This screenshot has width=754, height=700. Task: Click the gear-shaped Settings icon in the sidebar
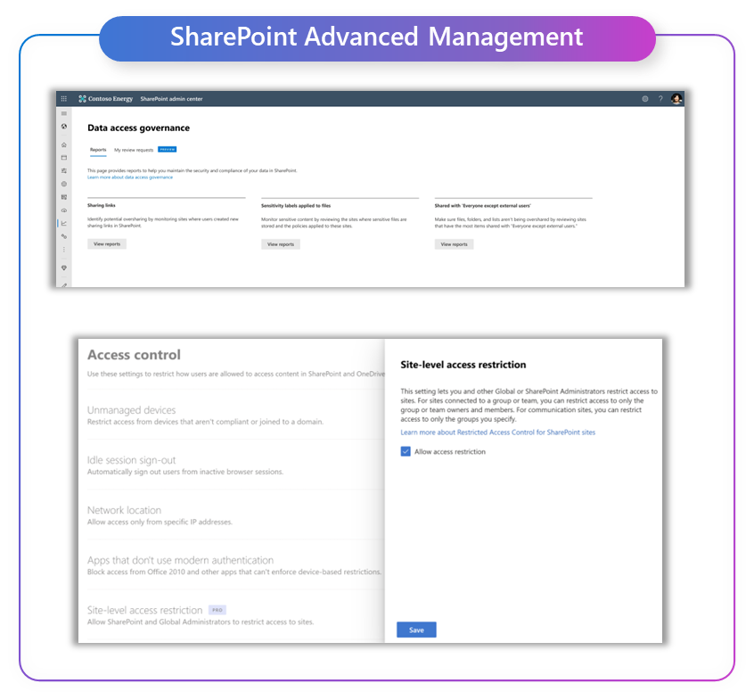tap(64, 184)
